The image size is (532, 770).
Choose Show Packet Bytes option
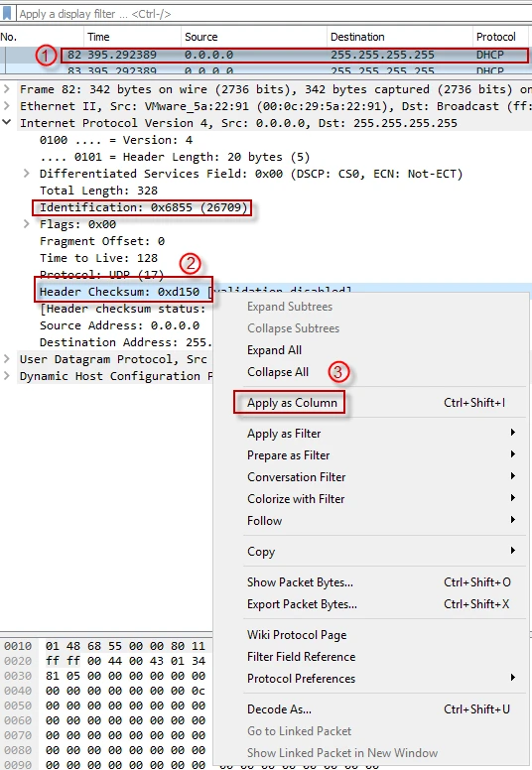click(300, 582)
